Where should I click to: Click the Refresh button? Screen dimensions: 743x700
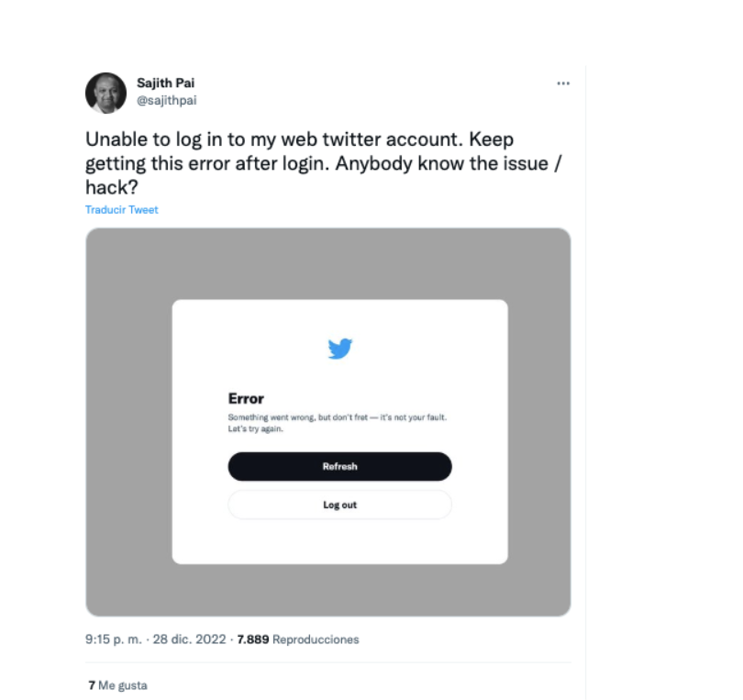pyautogui.click(x=339, y=466)
